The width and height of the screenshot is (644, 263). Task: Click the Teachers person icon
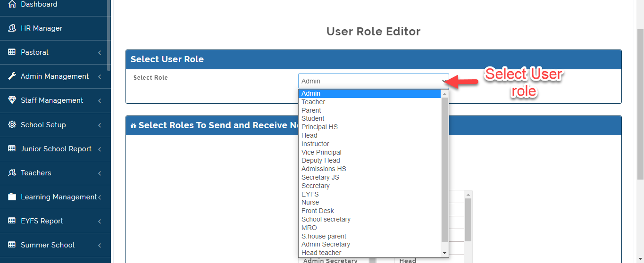tap(12, 173)
